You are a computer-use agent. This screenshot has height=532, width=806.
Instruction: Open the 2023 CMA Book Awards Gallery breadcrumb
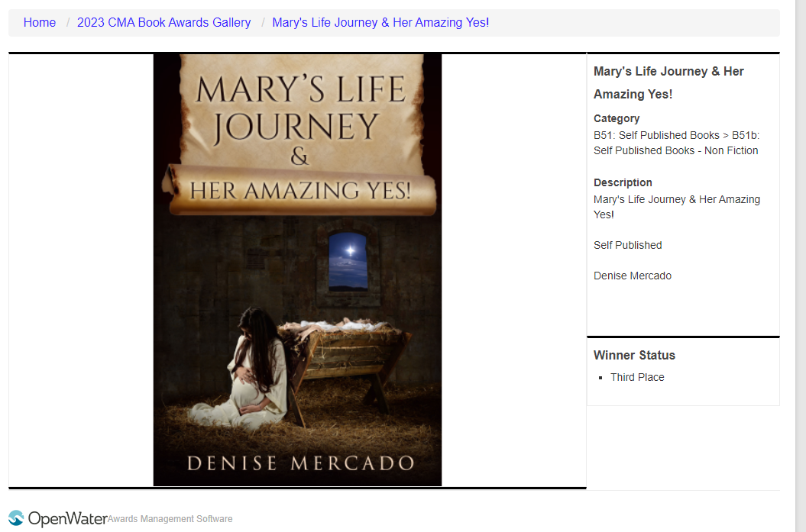[x=164, y=23]
